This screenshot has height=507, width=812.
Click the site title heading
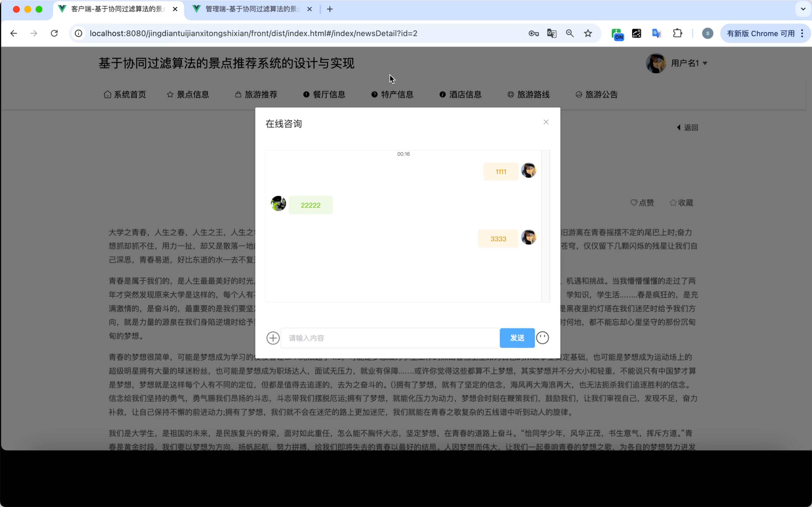pyautogui.click(x=226, y=63)
